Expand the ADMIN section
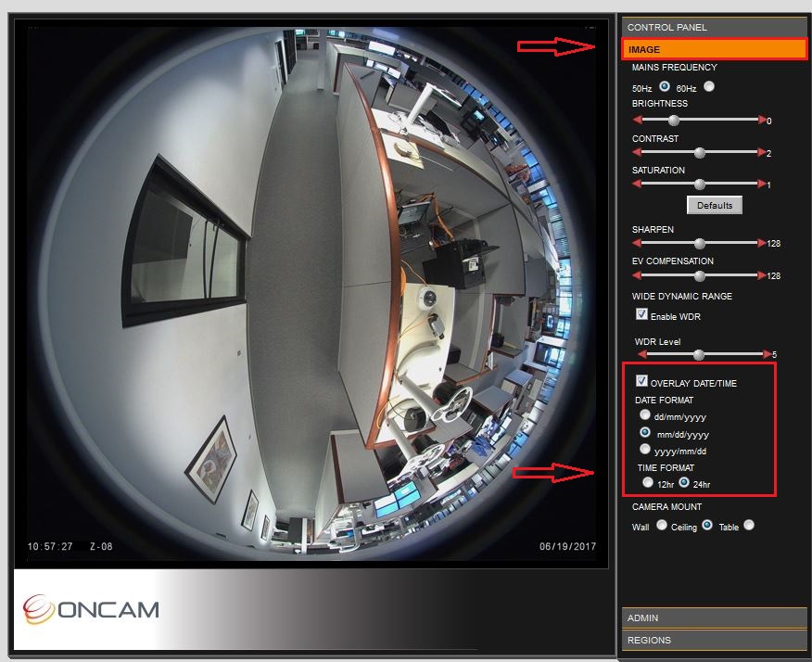Screen dimensions: 812x662 click(x=714, y=617)
